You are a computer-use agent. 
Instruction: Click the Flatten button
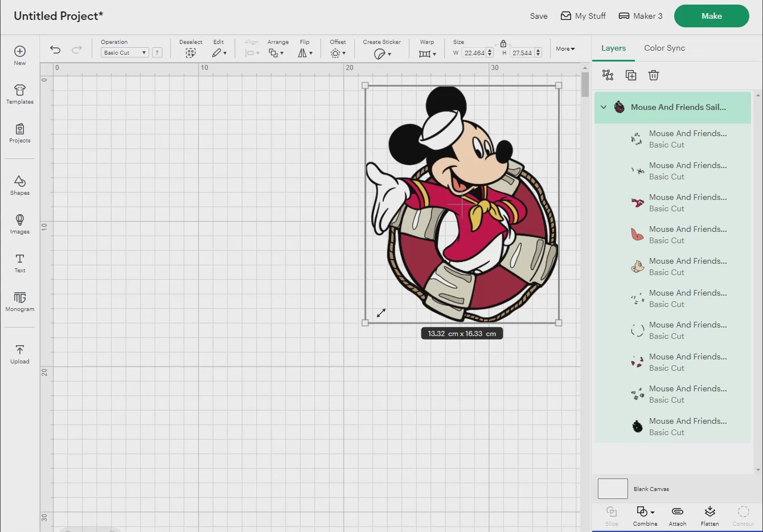[x=709, y=515]
